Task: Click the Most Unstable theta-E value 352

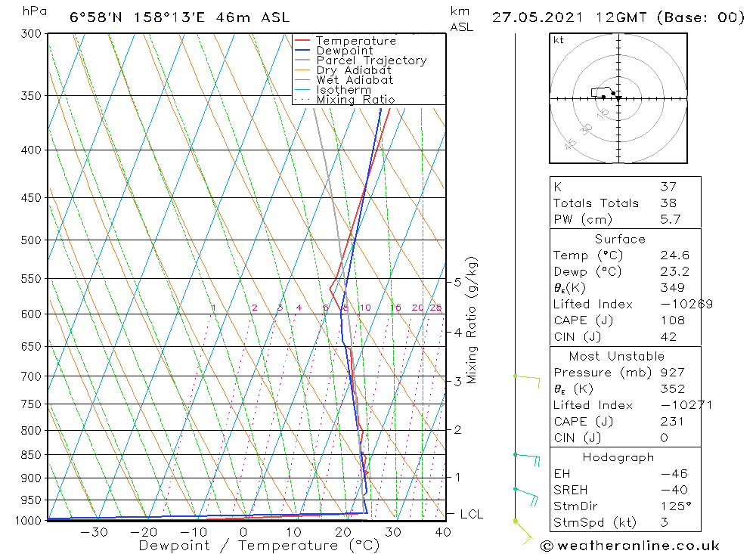Action: point(673,389)
